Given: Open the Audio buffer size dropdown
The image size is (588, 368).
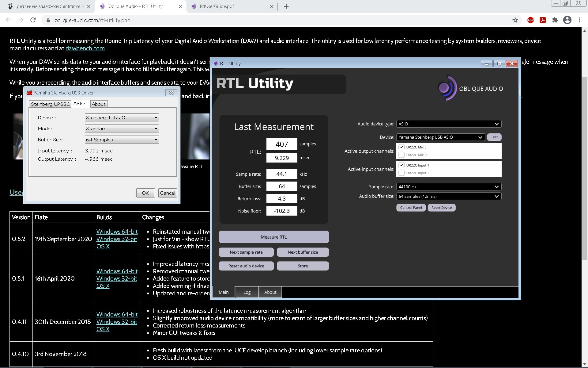Looking at the screenshot, I should coord(449,196).
